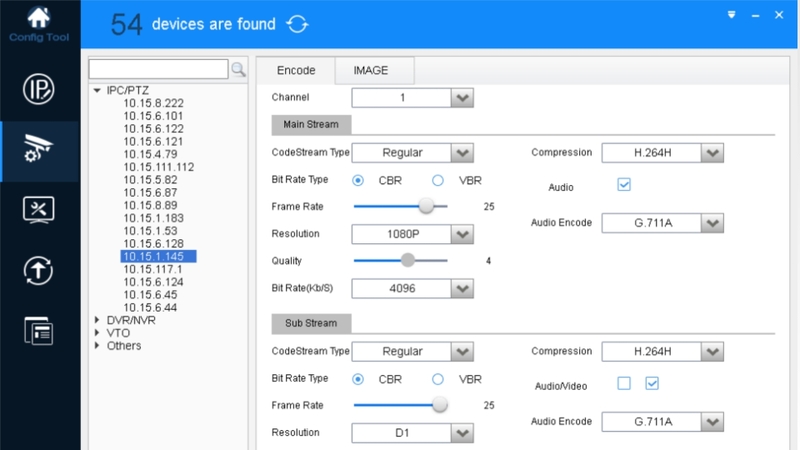
Task: Open the system settings tools sidebar icon
Action: (x=39, y=210)
